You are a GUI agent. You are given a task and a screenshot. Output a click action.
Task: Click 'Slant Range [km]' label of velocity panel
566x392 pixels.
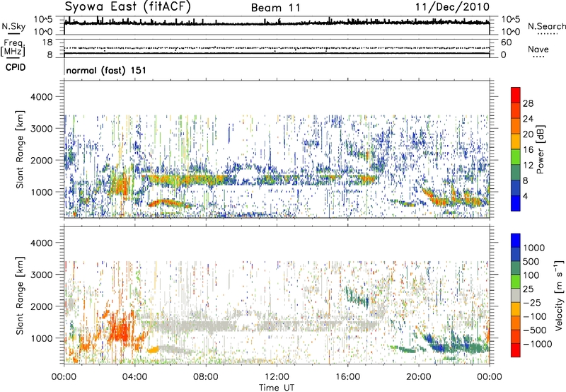20,295
